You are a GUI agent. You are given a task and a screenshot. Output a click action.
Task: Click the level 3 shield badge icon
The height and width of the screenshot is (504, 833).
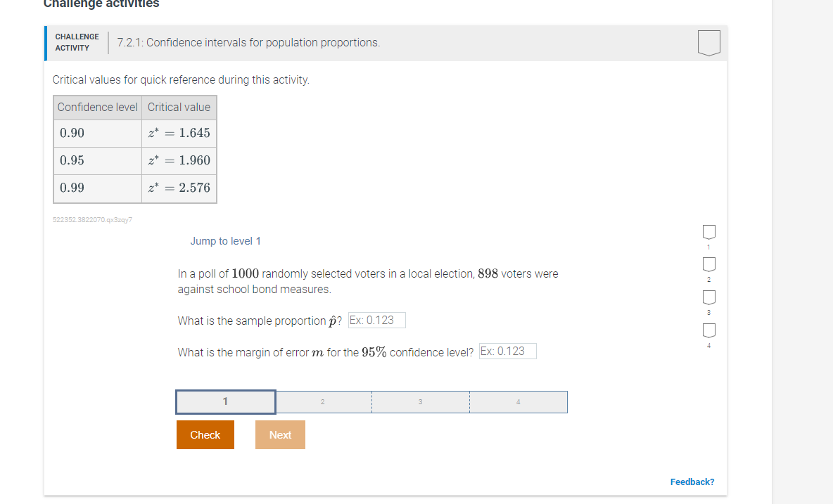click(708, 297)
